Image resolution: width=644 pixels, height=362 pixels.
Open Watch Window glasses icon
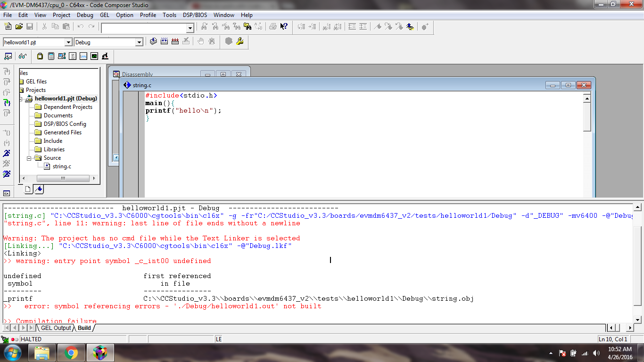click(23, 56)
